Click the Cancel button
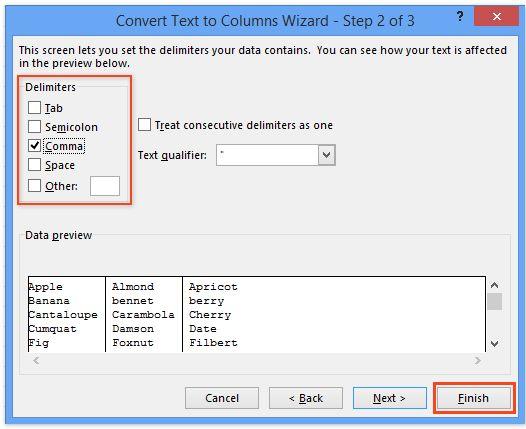This screenshot has width=526, height=429. click(222, 398)
